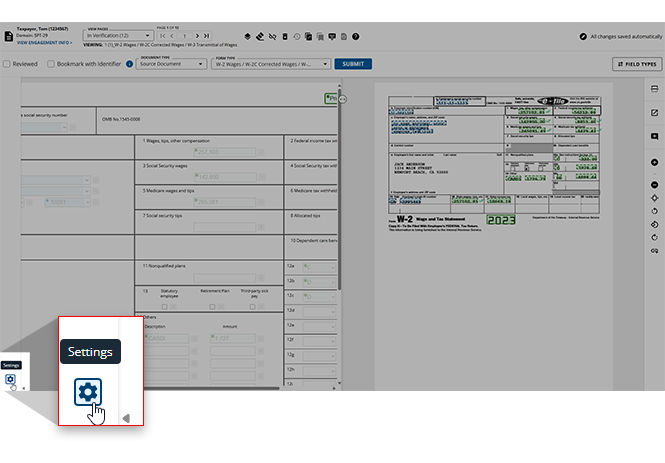Screen dimensions: 665x463
Task: Expand the 12b code dropdown
Action: (x=319, y=282)
